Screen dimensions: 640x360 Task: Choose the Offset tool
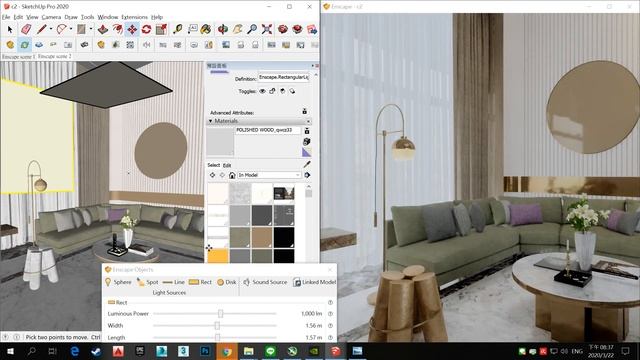(118, 29)
